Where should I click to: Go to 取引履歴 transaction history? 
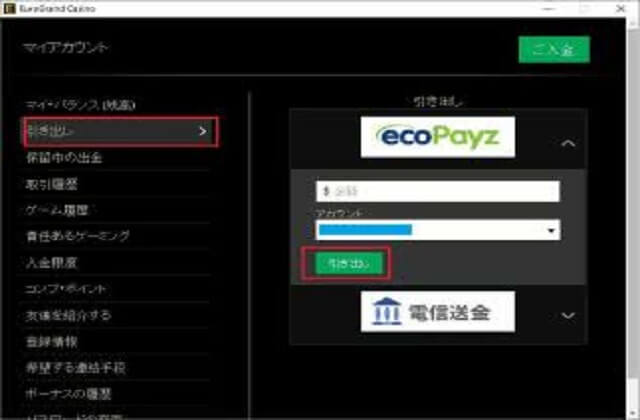tap(50, 183)
